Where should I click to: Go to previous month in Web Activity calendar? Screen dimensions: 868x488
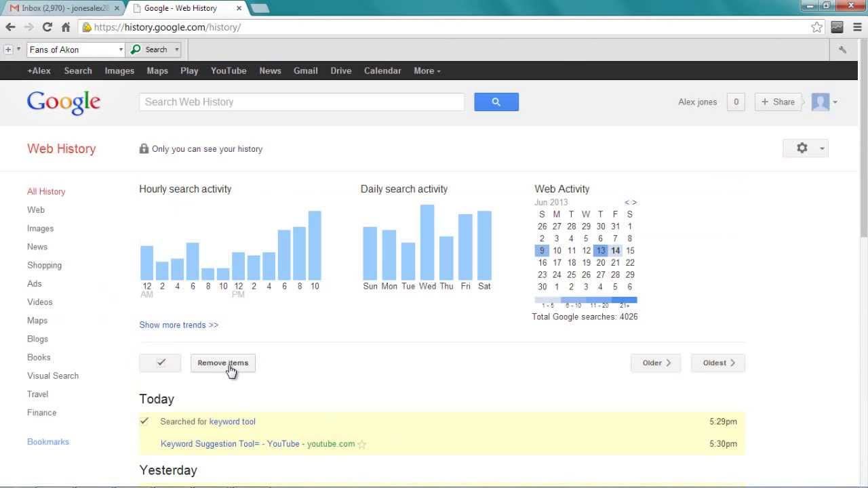click(627, 202)
